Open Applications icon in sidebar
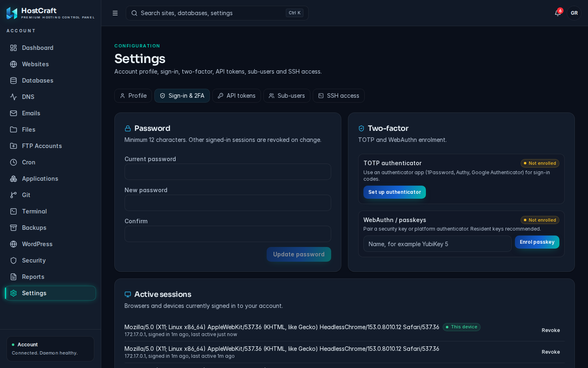The width and height of the screenshot is (588, 368). [x=13, y=179]
